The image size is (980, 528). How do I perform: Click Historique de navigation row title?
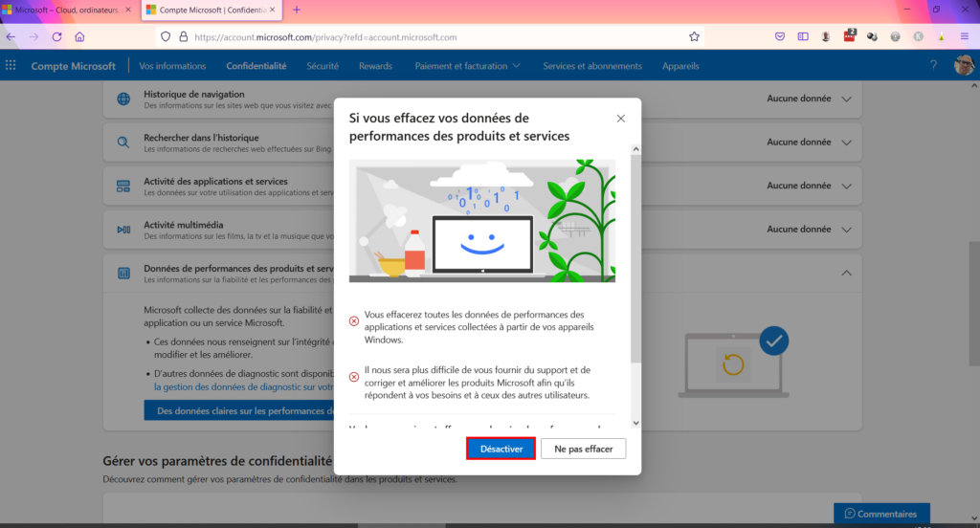[193, 95]
